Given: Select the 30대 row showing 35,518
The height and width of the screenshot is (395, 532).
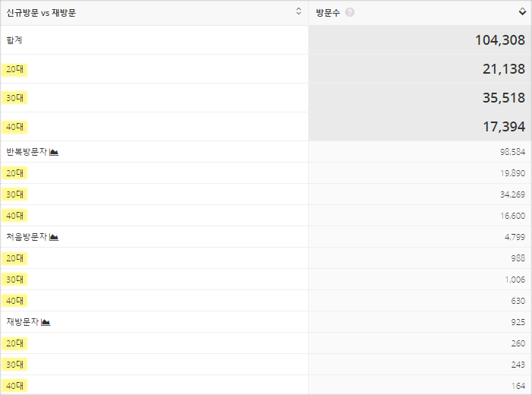Looking at the screenshot, I should [x=14, y=98].
